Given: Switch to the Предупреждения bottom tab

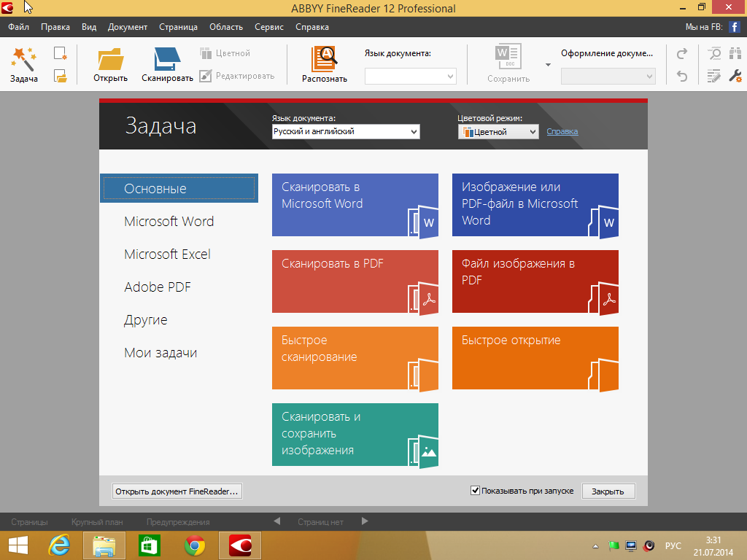Looking at the screenshot, I should coord(178,522).
